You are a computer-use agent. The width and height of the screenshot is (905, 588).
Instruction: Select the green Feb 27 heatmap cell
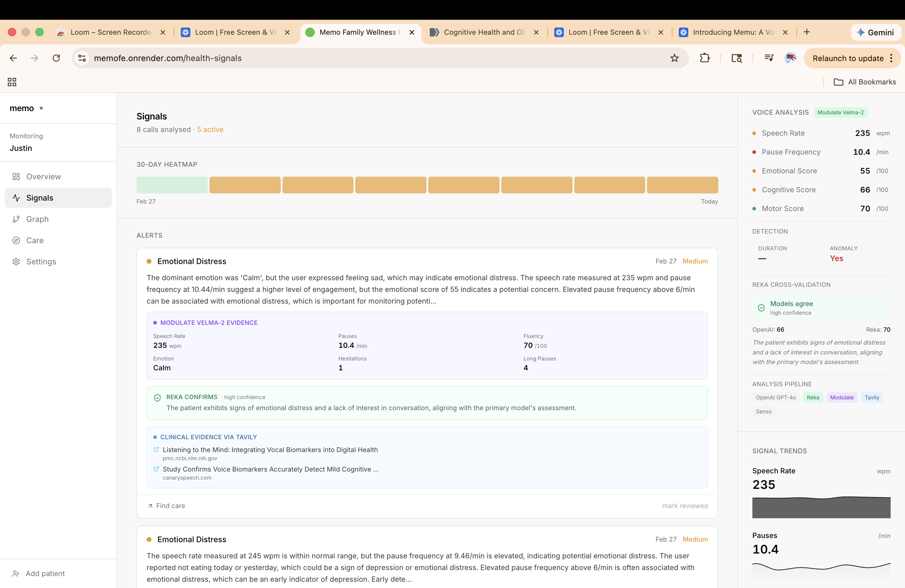(x=172, y=185)
